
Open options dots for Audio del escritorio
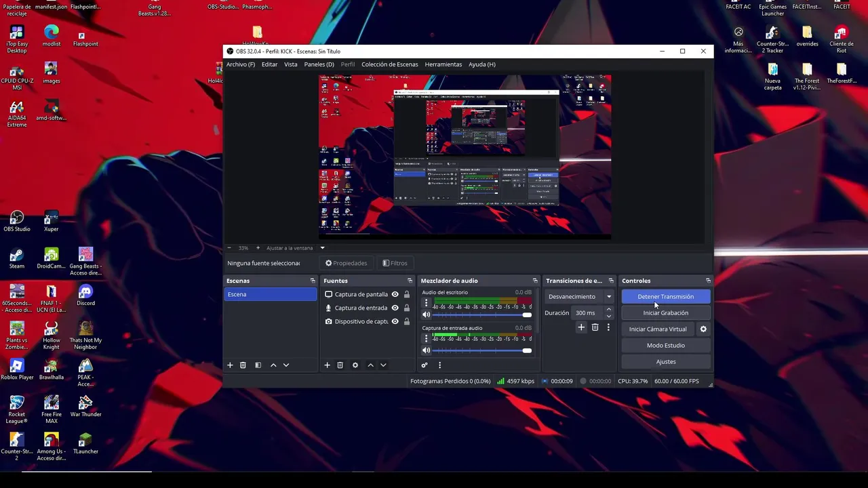tap(427, 303)
